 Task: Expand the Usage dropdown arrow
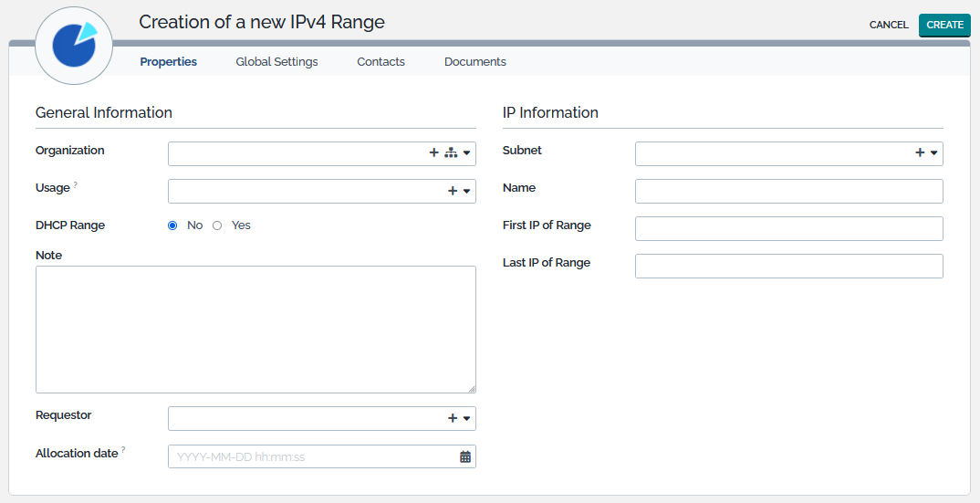[x=467, y=191]
